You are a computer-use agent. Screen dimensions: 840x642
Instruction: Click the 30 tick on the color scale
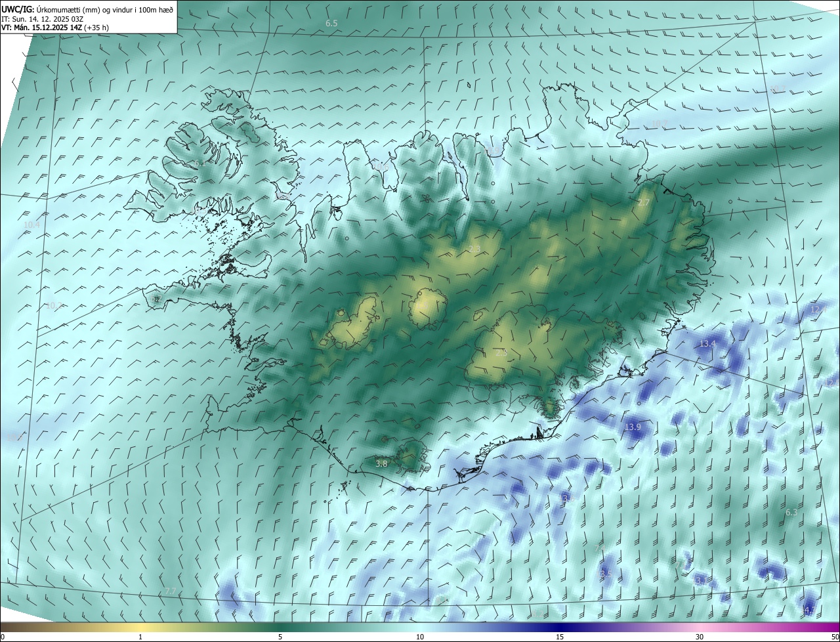click(700, 637)
